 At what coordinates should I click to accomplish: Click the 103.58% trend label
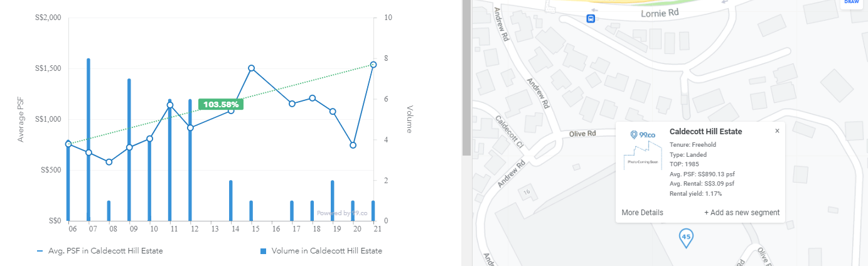220,104
